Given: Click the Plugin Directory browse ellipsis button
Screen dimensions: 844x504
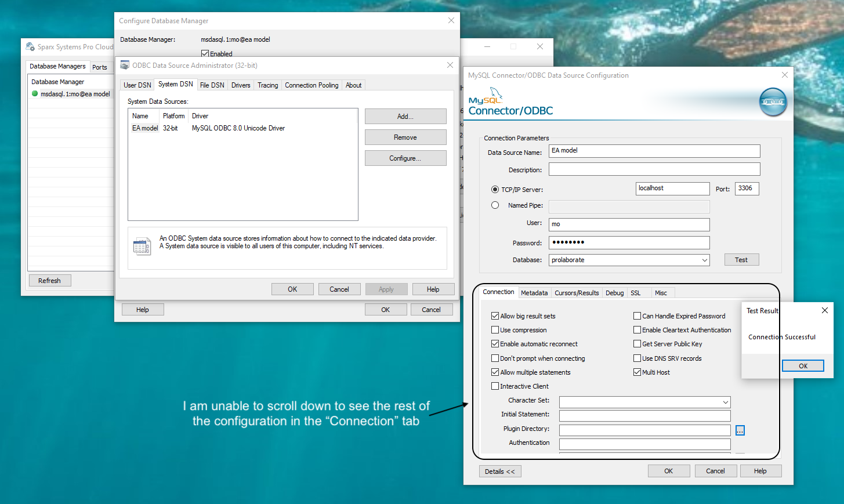Looking at the screenshot, I should tap(740, 430).
